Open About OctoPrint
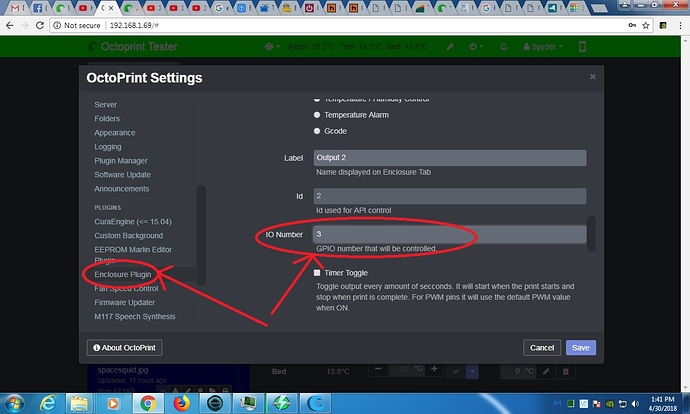This screenshot has height=414, width=690. click(125, 348)
